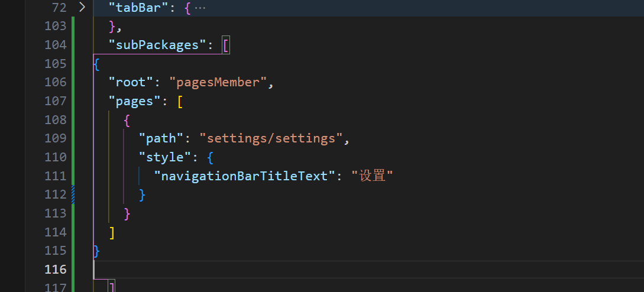Click the "root" key
This screenshot has height=292, width=644.
[131, 83]
